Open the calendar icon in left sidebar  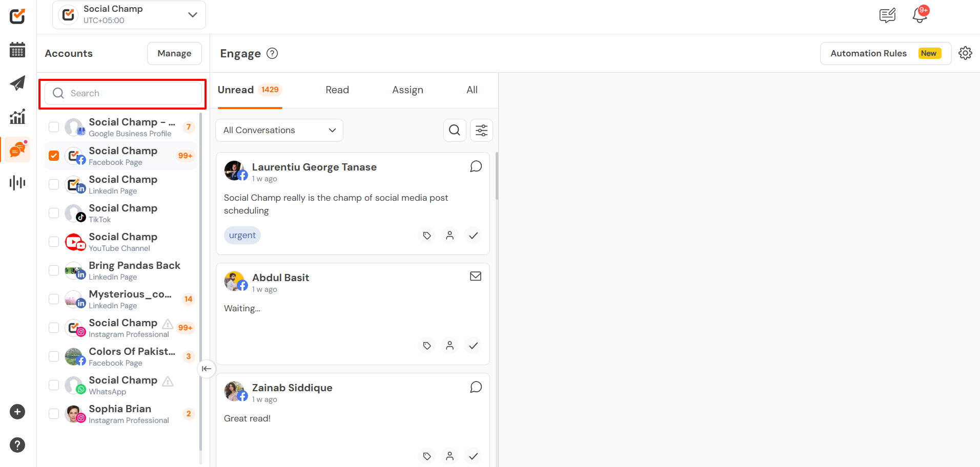tap(17, 50)
